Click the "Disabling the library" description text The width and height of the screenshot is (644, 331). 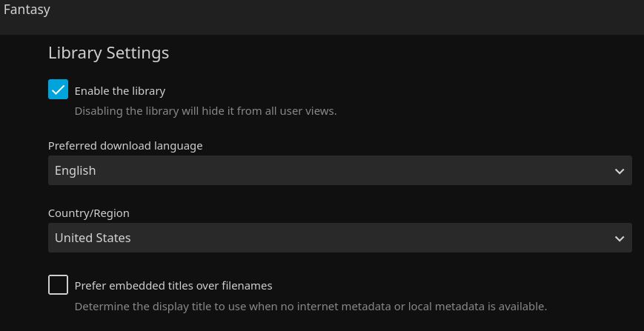coord(205,111)
